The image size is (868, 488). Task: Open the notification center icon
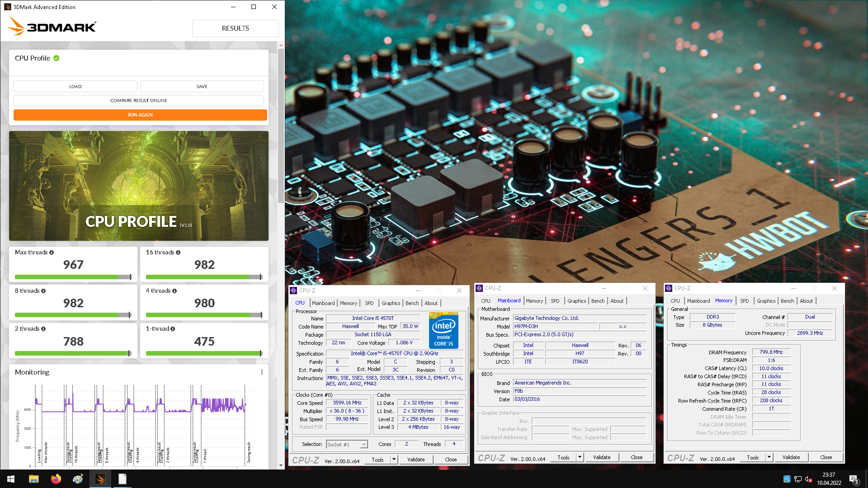[x=854, y=479]
